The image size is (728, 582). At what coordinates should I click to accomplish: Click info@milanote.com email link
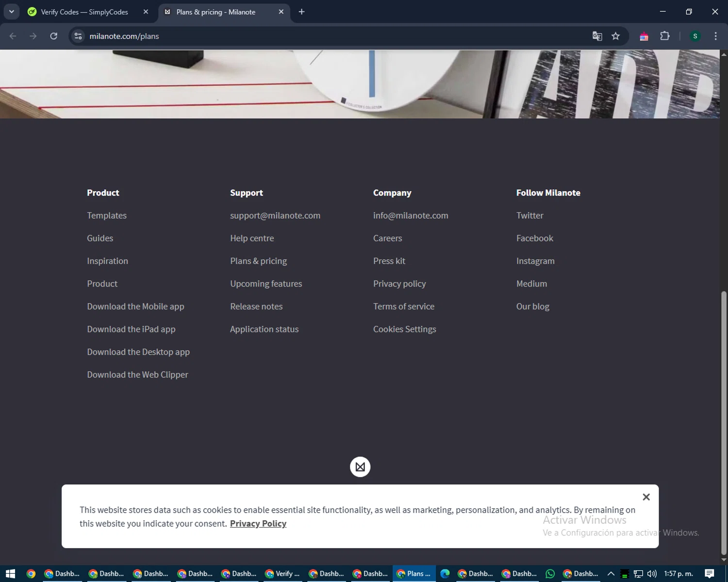[x=411, y=215]
